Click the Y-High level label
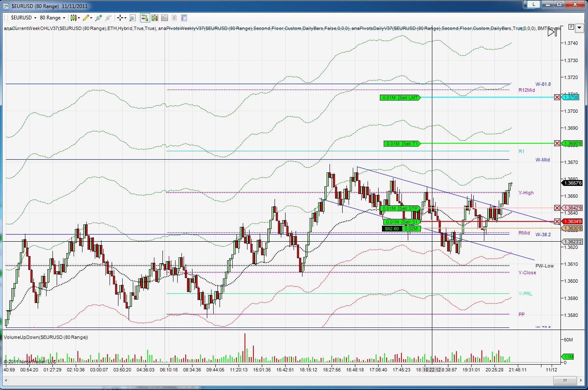 526,193
